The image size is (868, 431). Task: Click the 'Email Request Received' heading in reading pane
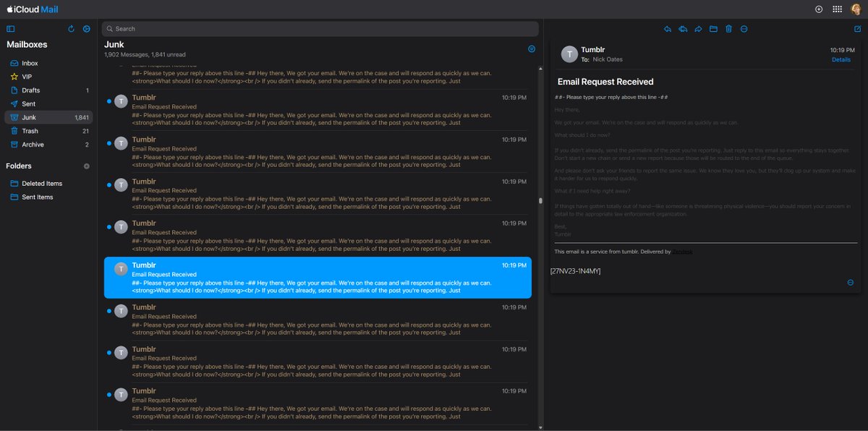pyautogui.click(x=605, y=82)
